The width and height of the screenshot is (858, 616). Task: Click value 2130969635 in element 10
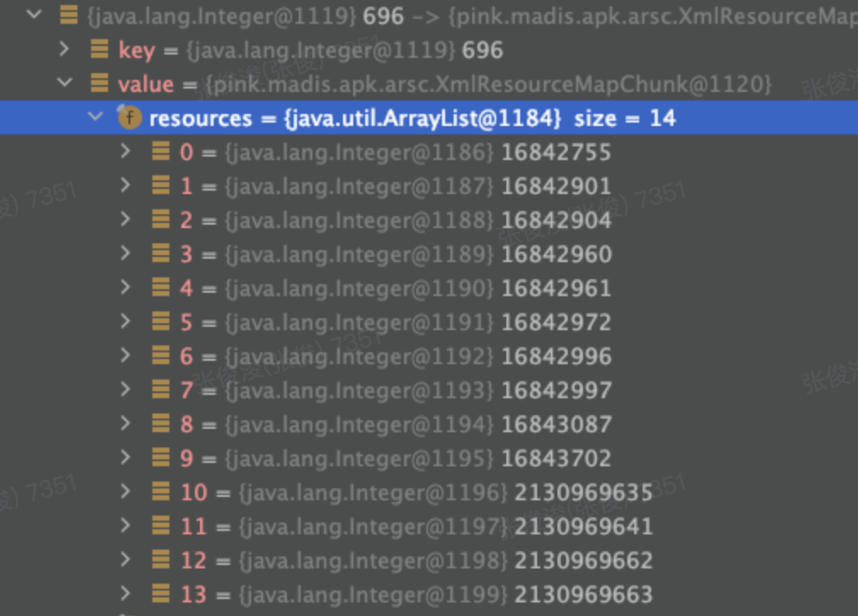(584, 493)
